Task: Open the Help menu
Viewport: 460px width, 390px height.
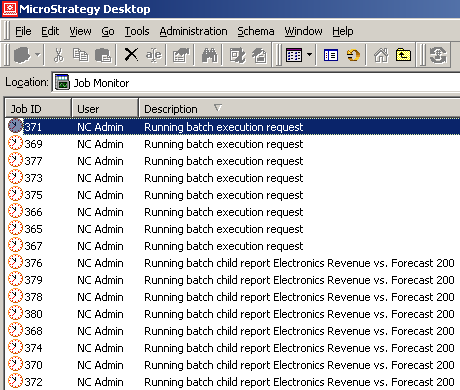Action: point(343,31)
